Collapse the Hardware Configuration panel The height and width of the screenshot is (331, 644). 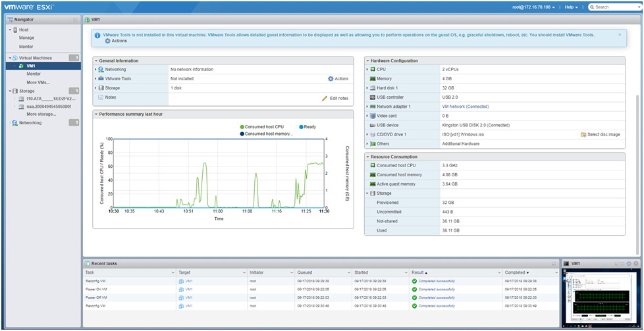367,61
